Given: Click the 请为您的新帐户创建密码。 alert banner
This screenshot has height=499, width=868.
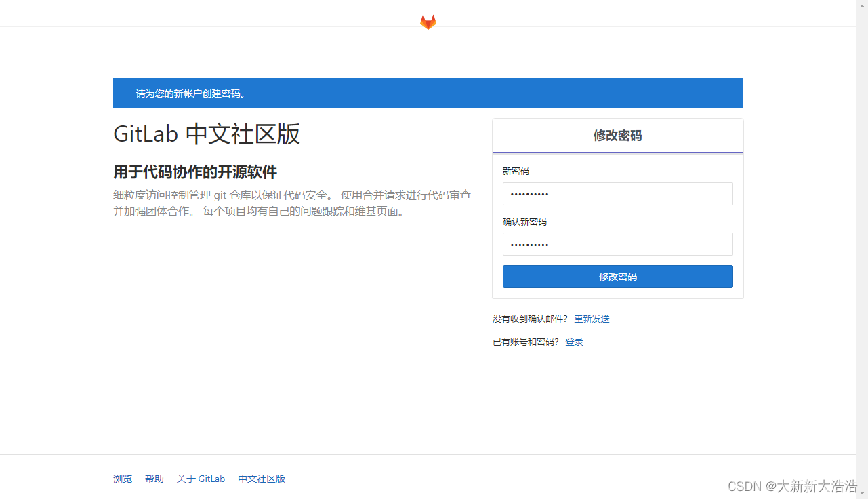Looking at the screenshot, I should 428,93.
